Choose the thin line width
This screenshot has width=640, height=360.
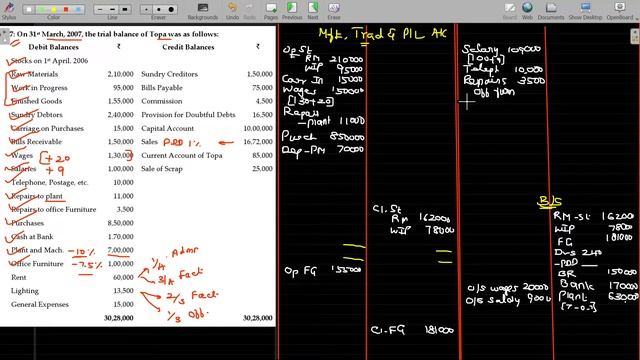pos(100,9)
